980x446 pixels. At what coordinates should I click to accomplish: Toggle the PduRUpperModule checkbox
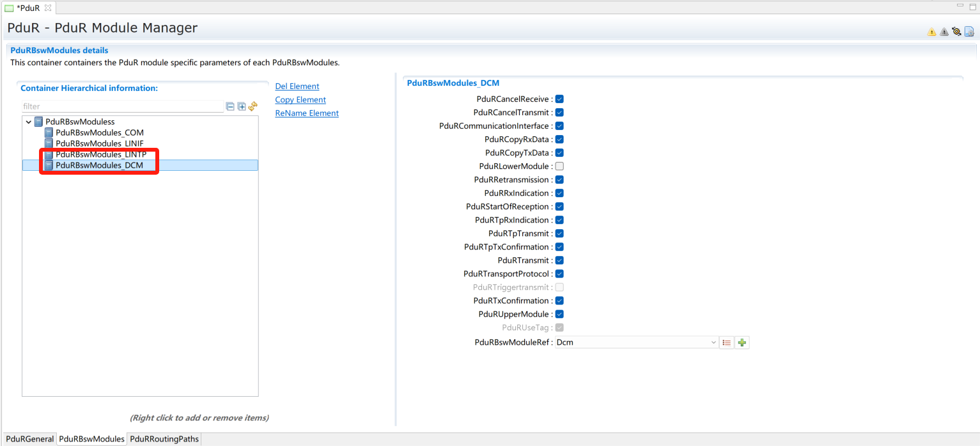559,314
